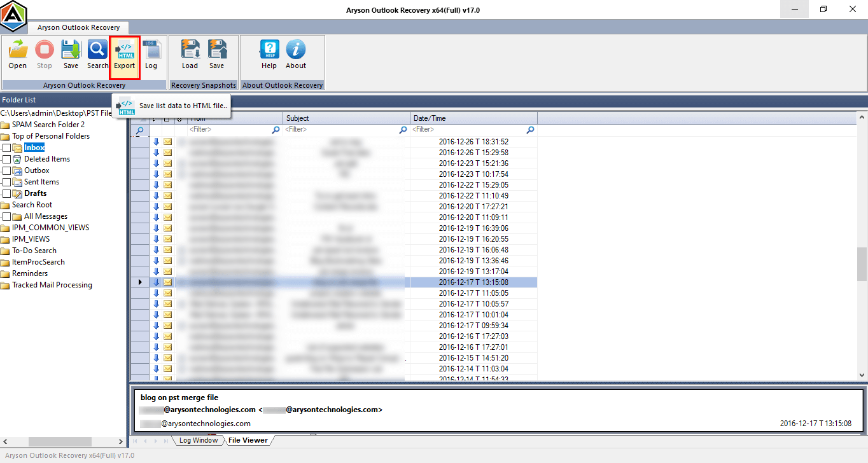The height and width of the screenshot is (463, 868).
Task: Select the Search Root folder
Action: 32,205
